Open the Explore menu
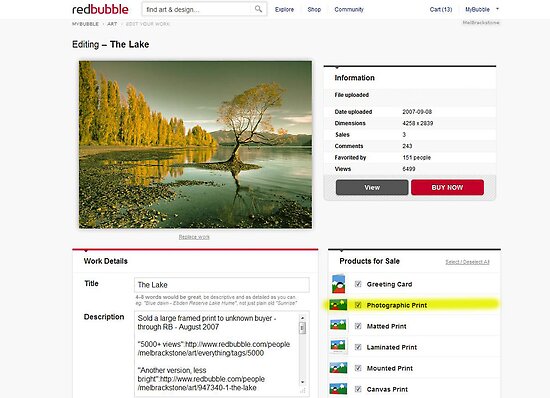550x398 pixels. click(284, 9)
